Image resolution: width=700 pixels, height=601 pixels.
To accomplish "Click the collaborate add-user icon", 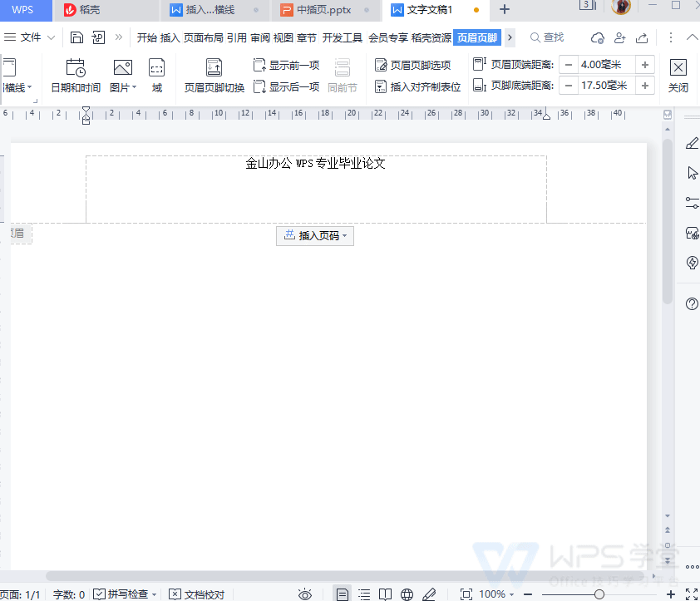I will tap(619, 38).
